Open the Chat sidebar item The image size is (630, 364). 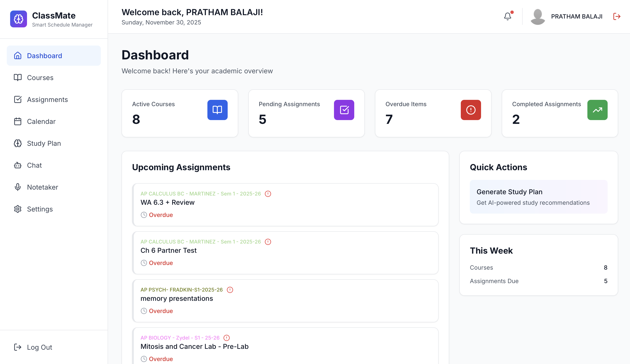coord(34,165)
